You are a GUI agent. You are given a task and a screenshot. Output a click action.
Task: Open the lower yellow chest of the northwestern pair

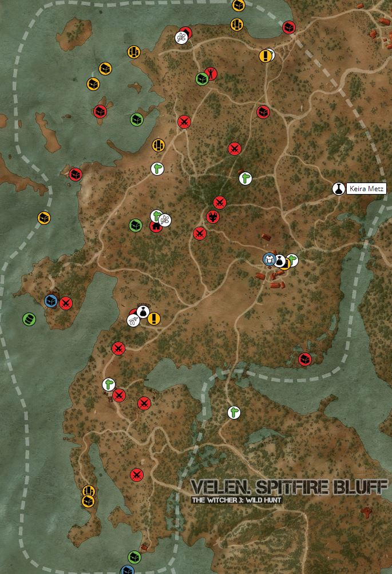(x=93, y=84)
